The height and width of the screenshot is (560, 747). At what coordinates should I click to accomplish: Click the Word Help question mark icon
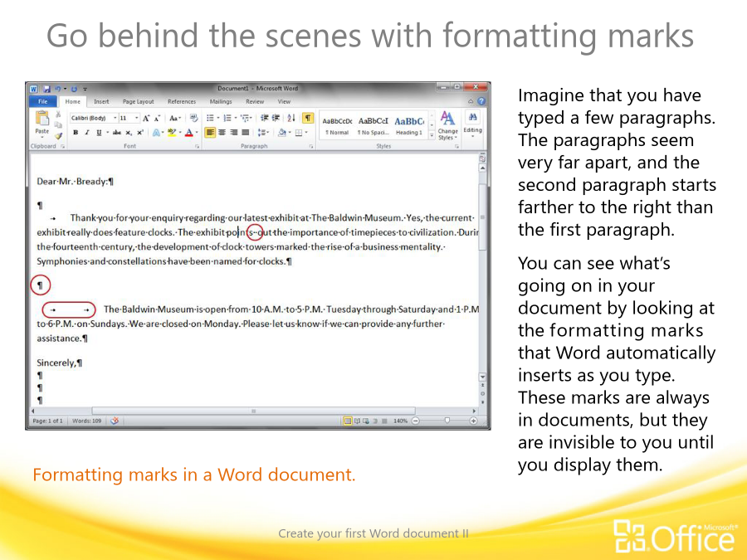tap(481, 101)
